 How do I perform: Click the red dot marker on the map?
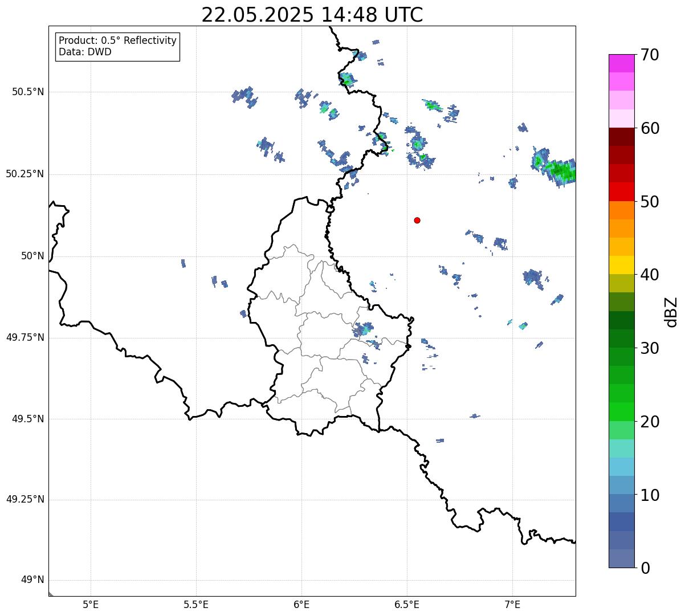pyautogui.click(x=417, y=220)
